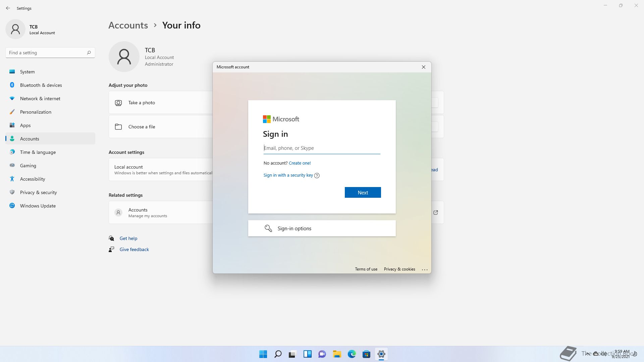The height and width of the screenshot is (362, 644).
Task: Open Bluetooth & devices category
Action: [x=50, y=85]
